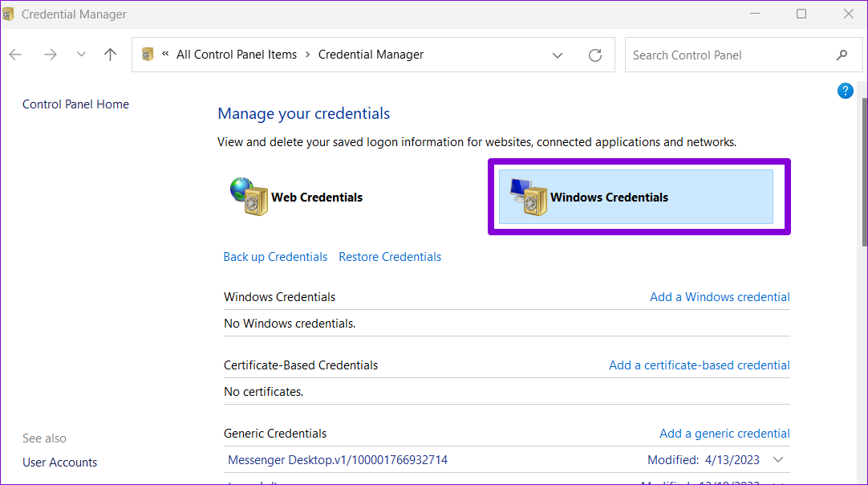This screenshot has height=485, width=868.
Task: Click Credential Manager breadcrumb
Action: pyautogui.click(x=371, y=55)
